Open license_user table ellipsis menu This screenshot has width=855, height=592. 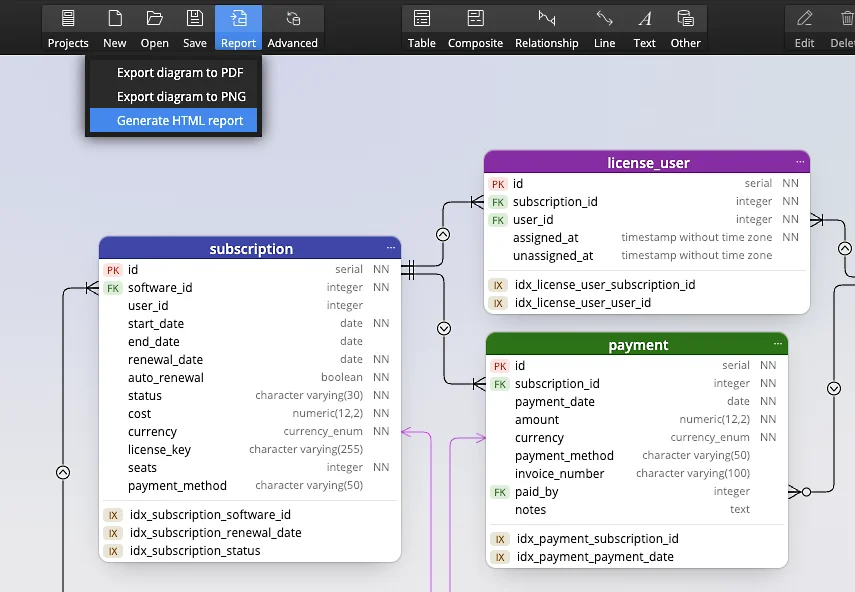800,161
